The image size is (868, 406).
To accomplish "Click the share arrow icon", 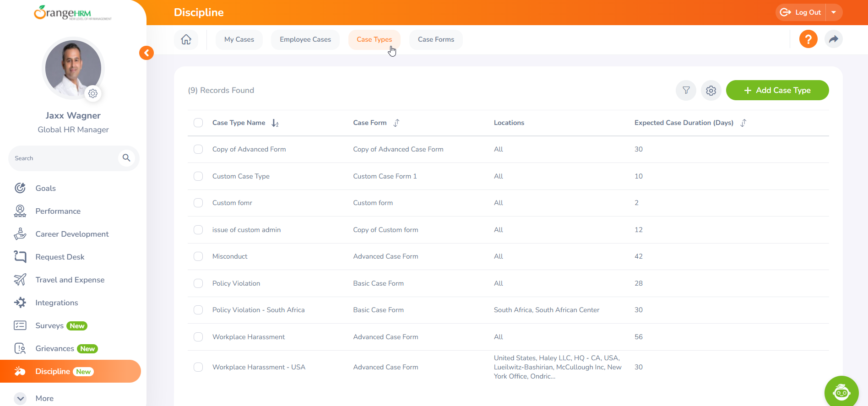I will (x=833, y=39).
